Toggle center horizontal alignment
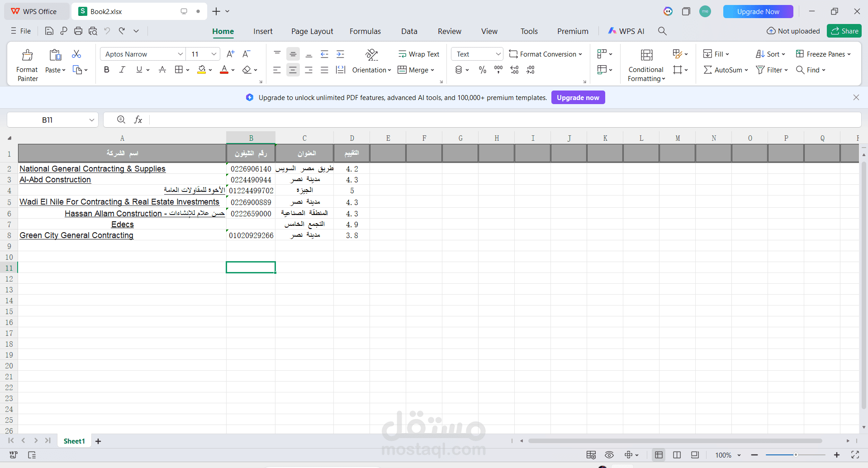 pos(293,70)
